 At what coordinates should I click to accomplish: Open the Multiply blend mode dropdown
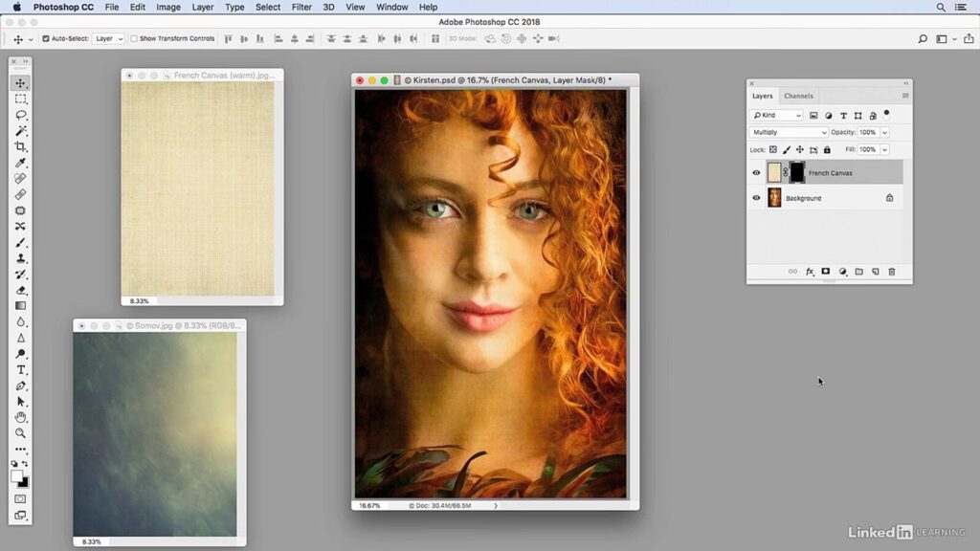(789, 132)
